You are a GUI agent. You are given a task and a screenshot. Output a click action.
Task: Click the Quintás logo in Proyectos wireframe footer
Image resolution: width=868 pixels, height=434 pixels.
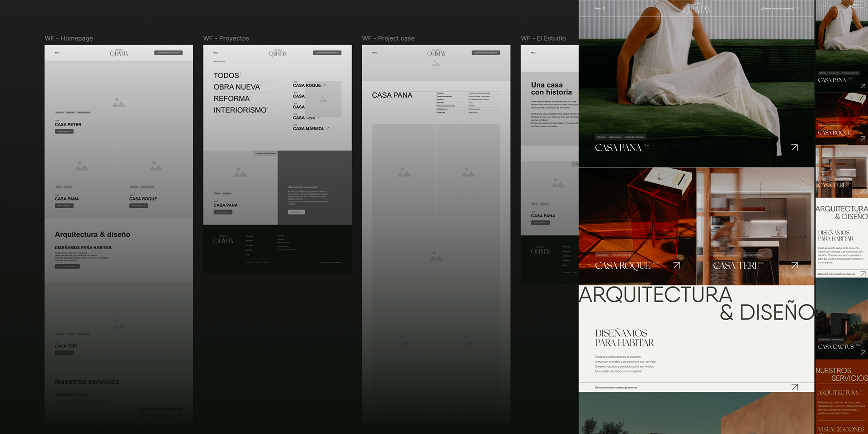pyautogui.click(x=223, y=240)
